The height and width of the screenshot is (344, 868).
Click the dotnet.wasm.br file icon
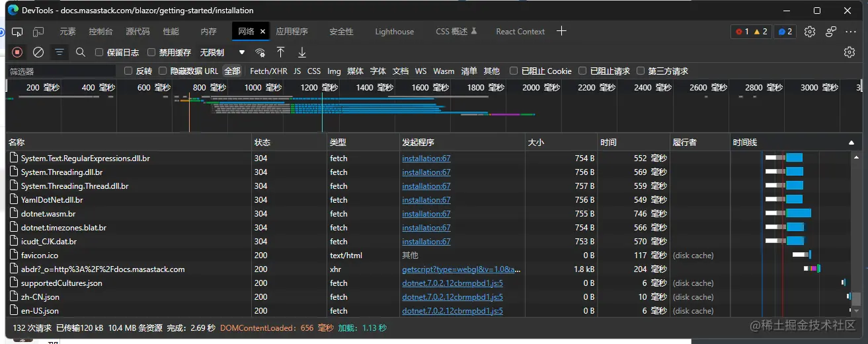click(x=15, y=214)
